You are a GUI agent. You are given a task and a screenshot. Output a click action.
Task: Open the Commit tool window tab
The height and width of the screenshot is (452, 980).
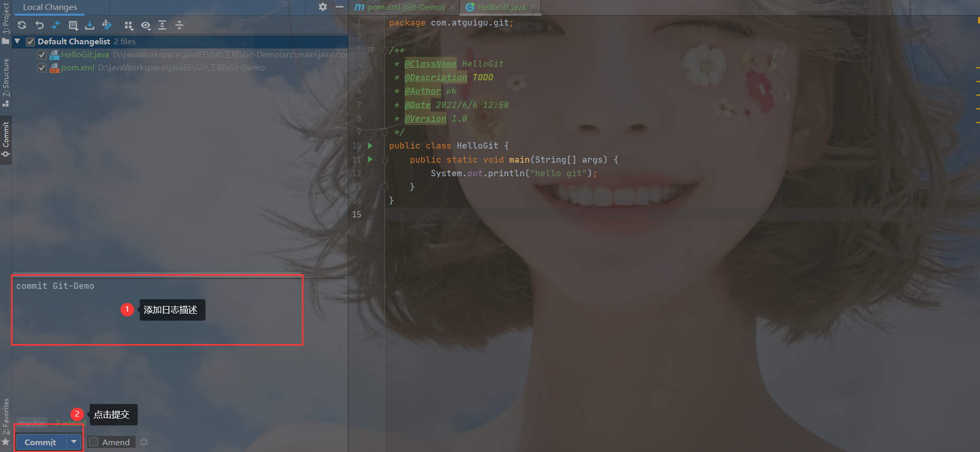[6, 139]
